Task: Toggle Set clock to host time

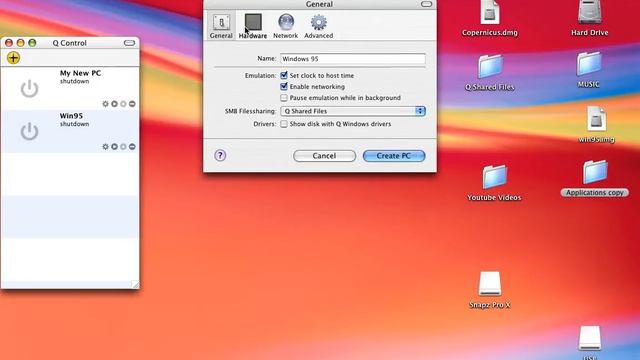Action: click(284, 76)
